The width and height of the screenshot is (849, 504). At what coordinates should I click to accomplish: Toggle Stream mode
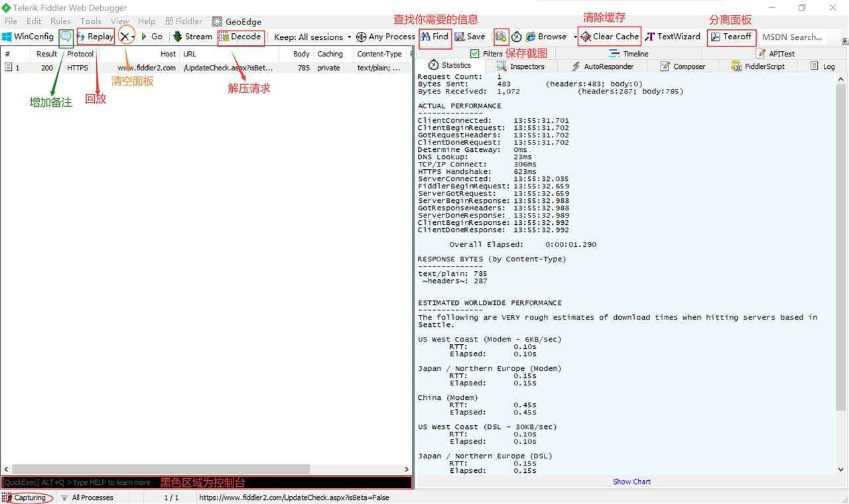(x=193, y=36)
